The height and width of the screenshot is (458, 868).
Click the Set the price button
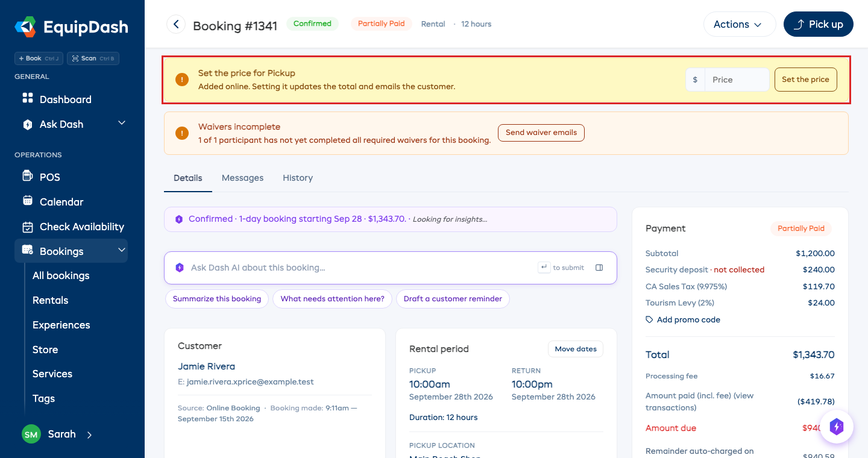point(805,80)
